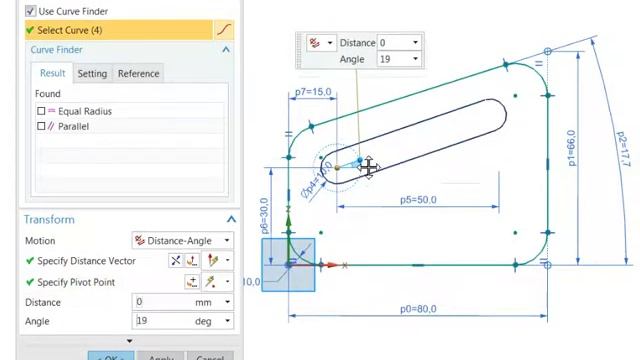Click the inferred point icon for Pivot Point
The height and width of the screenshot is (360, 640).
click(211, 282)
